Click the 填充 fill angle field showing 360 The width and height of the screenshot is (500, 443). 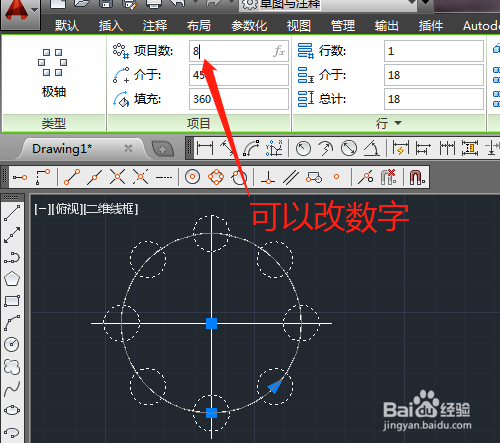click(x=239, y=99)
